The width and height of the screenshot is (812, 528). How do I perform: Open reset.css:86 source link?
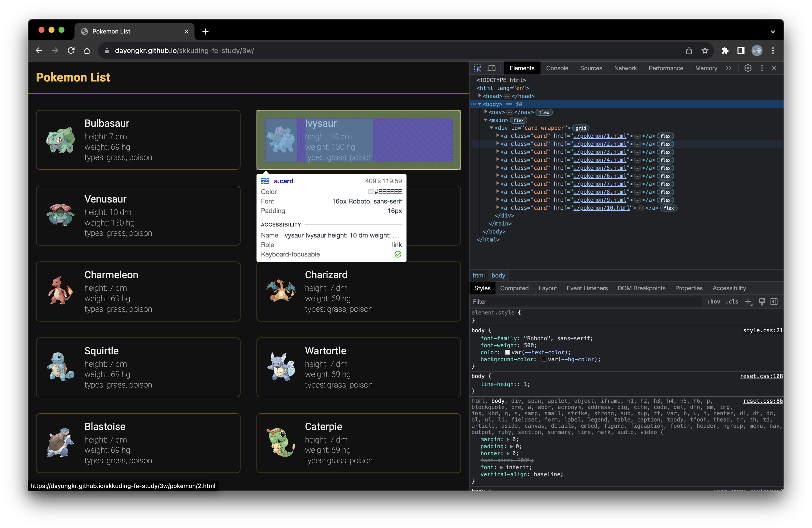(x=763, y=401)
